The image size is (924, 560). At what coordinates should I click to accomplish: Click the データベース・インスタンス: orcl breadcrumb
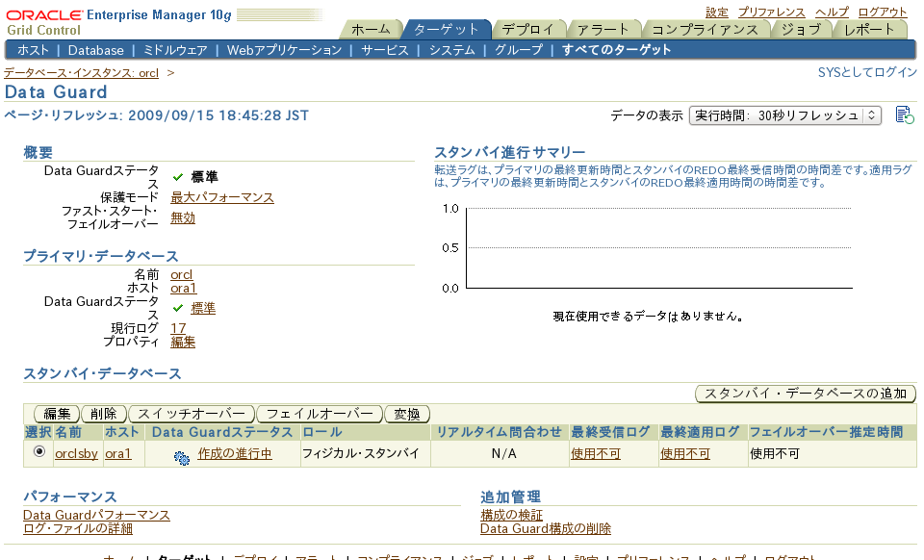click(81, 73)
